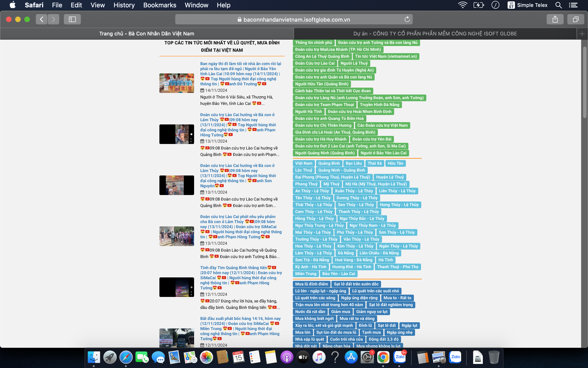Screen dimensions: 588x368
Task: Open Finder from the Dock
Action: tap(94, 357)
